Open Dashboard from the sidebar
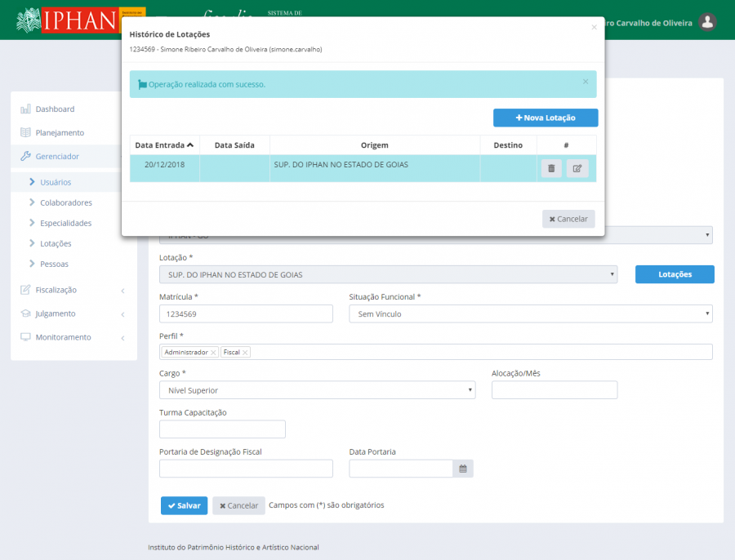Screen dimensions: 735x560 55,109
